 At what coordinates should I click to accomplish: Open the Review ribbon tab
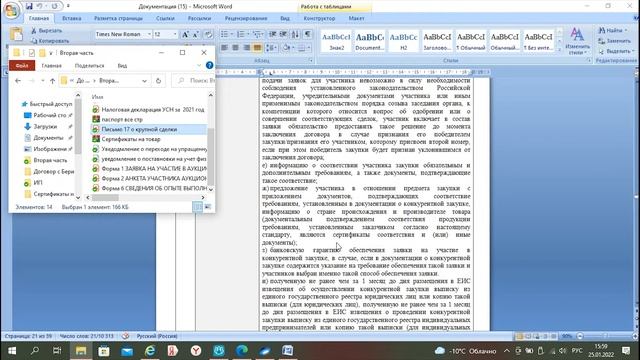coord(246,18)
